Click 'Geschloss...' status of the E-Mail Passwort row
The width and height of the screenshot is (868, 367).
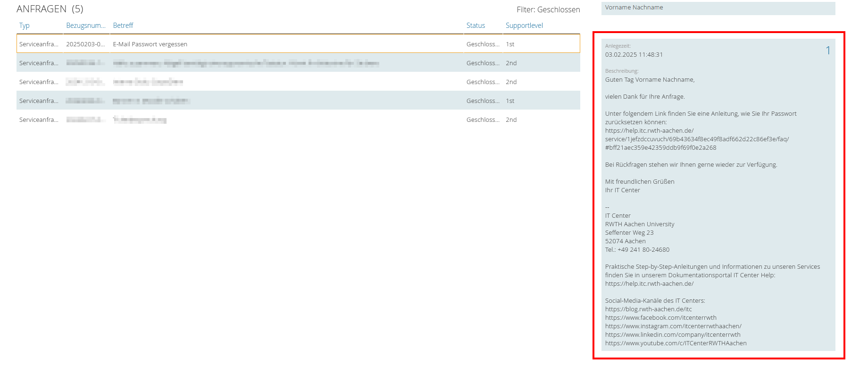pos(483,44)
